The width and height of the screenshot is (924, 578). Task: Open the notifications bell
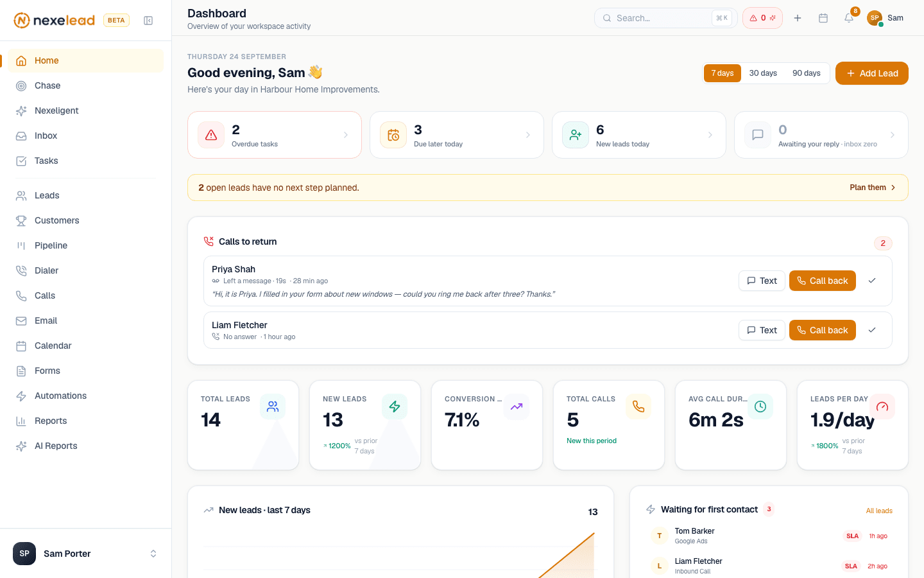[x=849, y=18]
